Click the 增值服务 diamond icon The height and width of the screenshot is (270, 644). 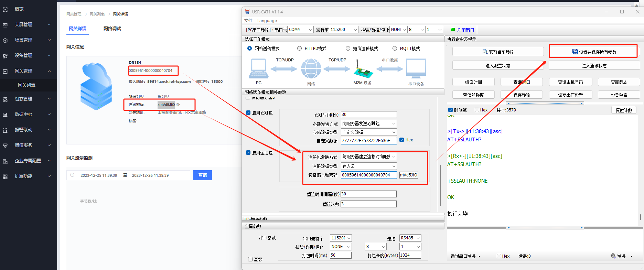pyautogui.click(x=5, y=145)
